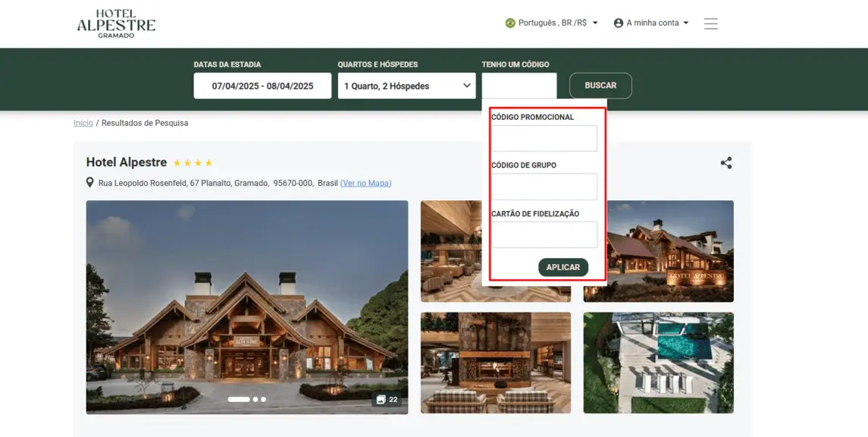Open the fireplace lounge photo thumbnail

click(x=496, y=363)
